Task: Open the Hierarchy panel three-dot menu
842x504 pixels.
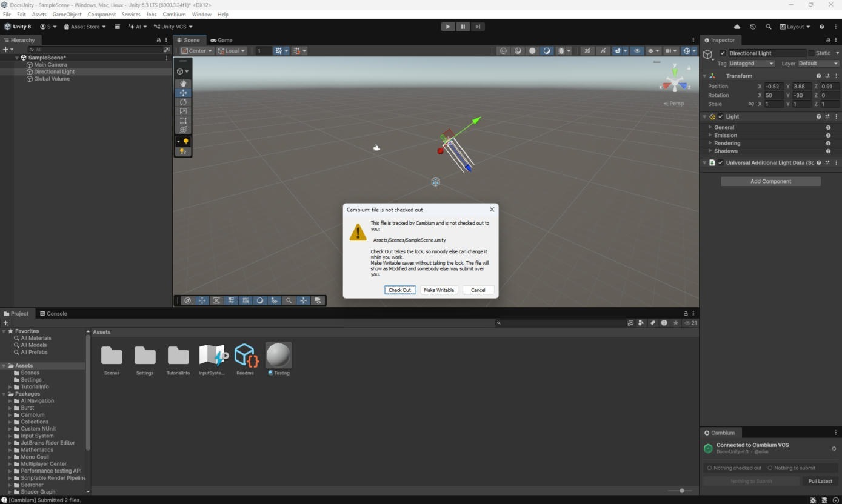Action: point(166,40)
